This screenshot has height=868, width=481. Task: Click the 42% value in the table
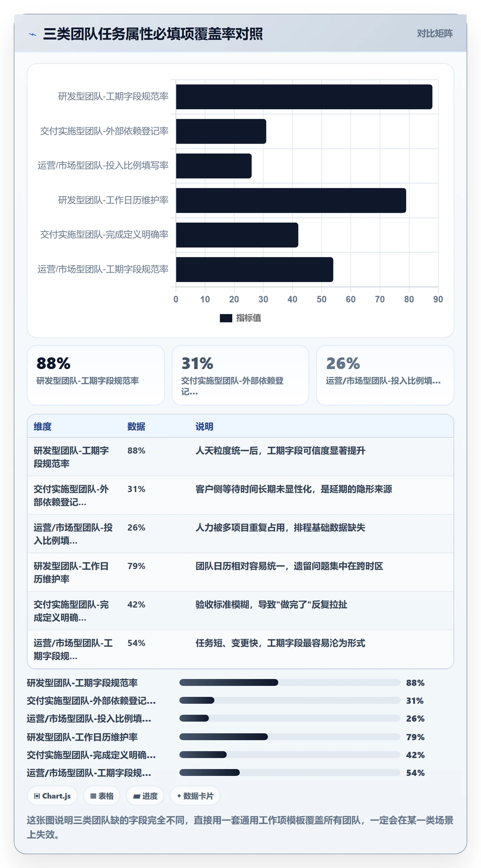coord(136,604)
